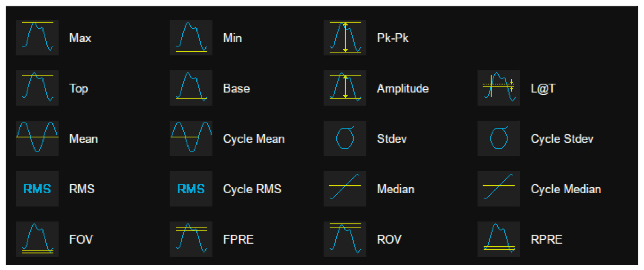Select the Max measurement icon
The width and height of the screenshot is (644, 270).
pos(37,38)
